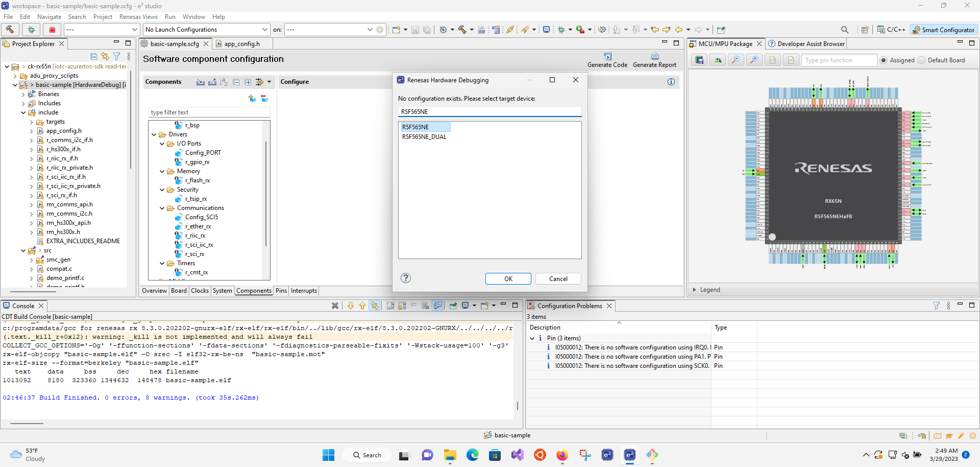This screenshot has width=980, height=467.
Task: Open the Renesas Views menu
Action: point(138,17)
